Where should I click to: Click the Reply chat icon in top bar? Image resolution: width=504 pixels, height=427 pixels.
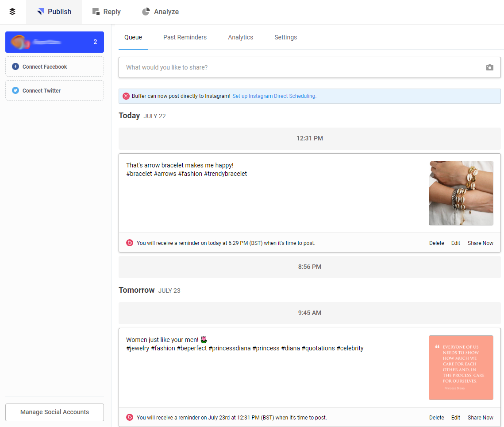[x=96, y=12]
